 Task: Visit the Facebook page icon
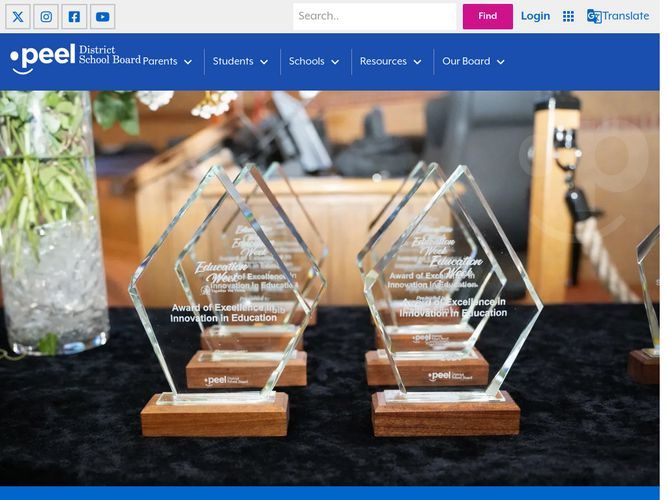pos(74,17)
